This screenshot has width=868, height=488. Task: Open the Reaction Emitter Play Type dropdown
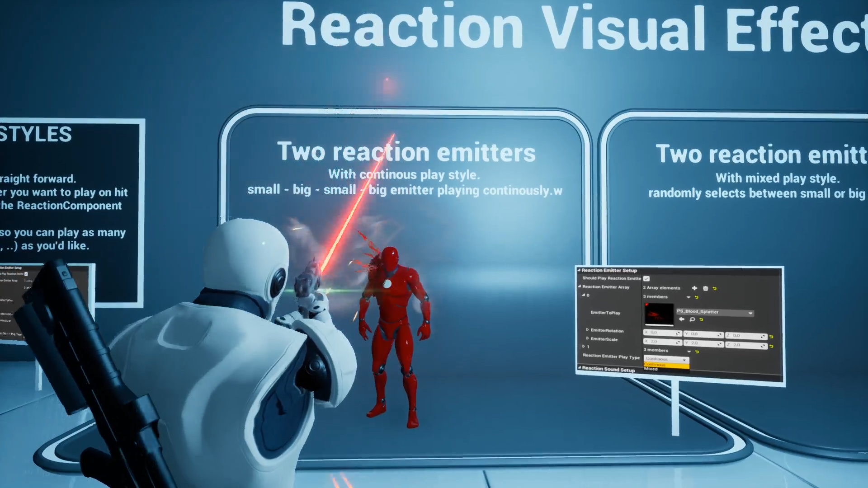click(x=666, y=359)
